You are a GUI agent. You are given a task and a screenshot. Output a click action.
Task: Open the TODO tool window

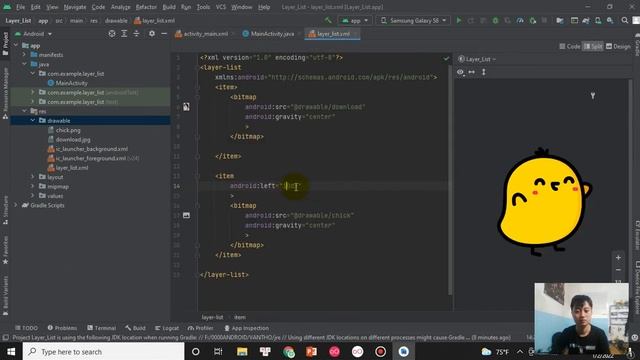26,328
